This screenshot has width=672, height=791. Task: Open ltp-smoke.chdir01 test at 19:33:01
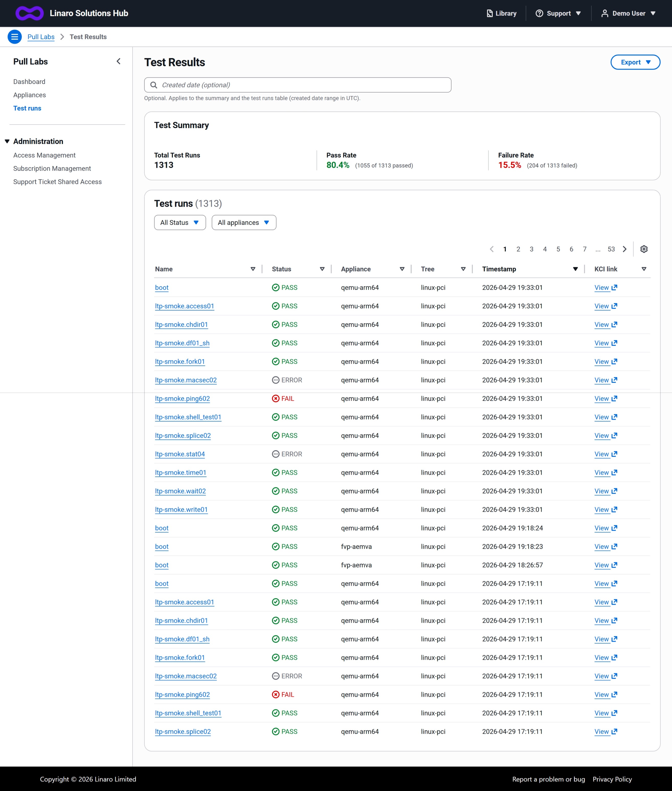(x=181, y=325)
